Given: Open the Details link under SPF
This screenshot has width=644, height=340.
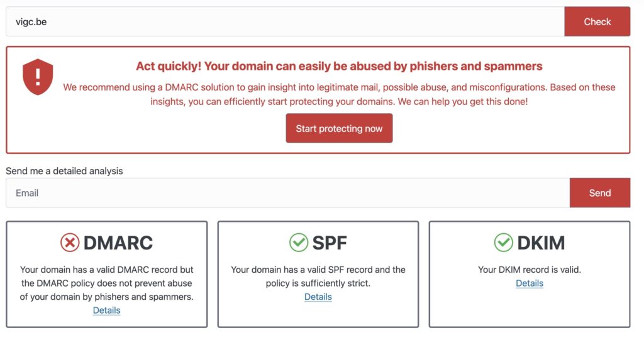Looking at the screenshot, I should click(318, 297).
